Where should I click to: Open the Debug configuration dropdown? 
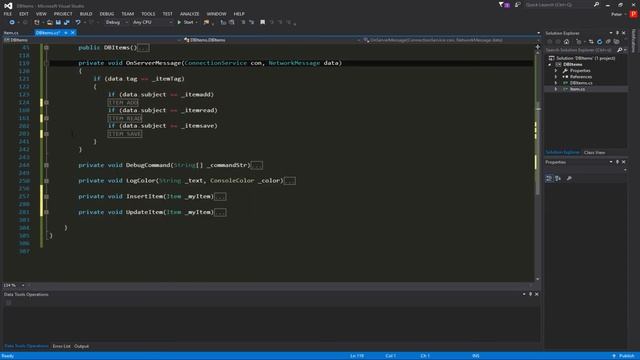pyautogui.click(x=116, y=22)
